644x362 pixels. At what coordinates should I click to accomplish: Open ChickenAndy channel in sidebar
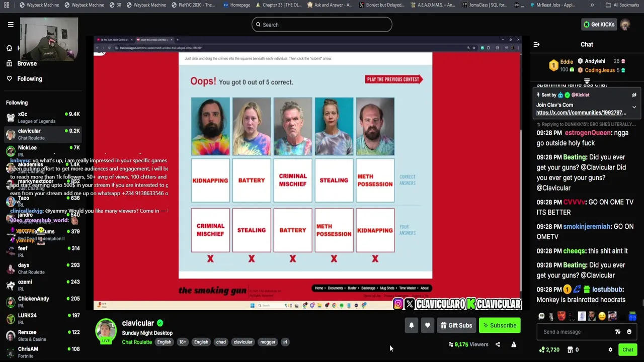42,302
